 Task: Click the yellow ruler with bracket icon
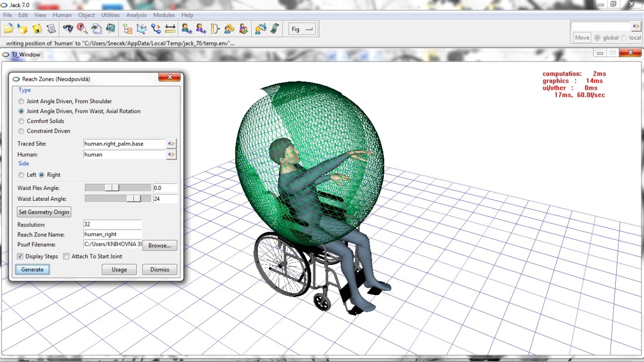coord(215,29)
